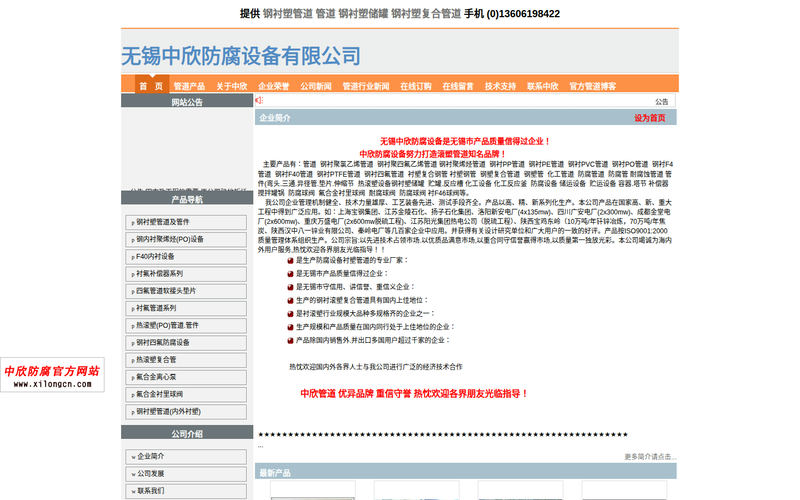Click 更多简介请点击 link
Viewport: 800px width, 500px height.
tap(650, 457)
